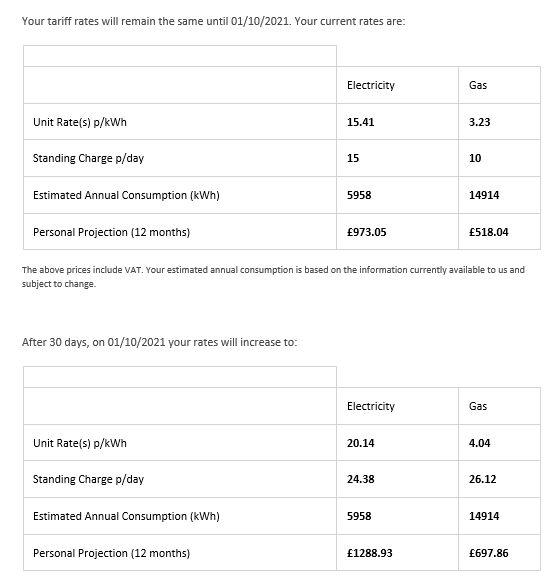Select the first table's Estimated Annual Consumption label
551x579 pixels.
(126, 195)
